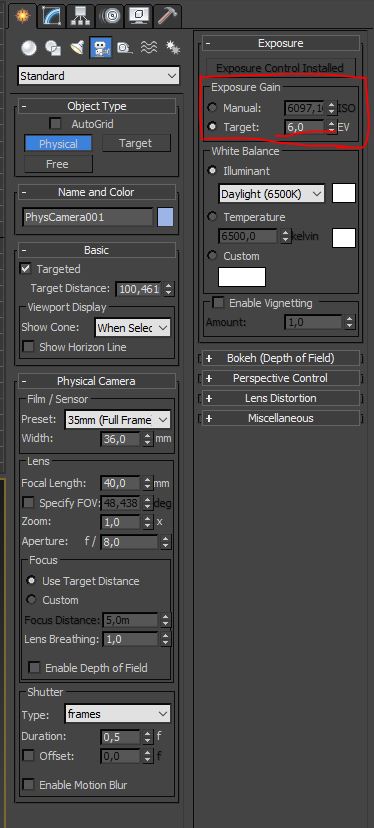374x828 pixels.
Task: Click the PhysCamera001 name field
Action: pyautogui.click(x=88, y=217)
